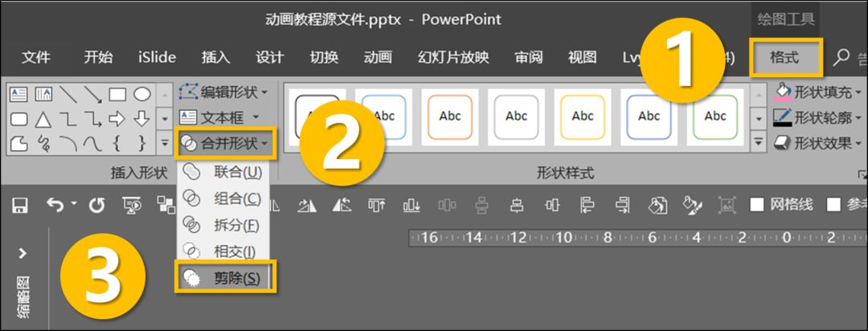Choose 组合(C) from merge shapes menu
The image size is (868, 331).
(x=223, y=198)
